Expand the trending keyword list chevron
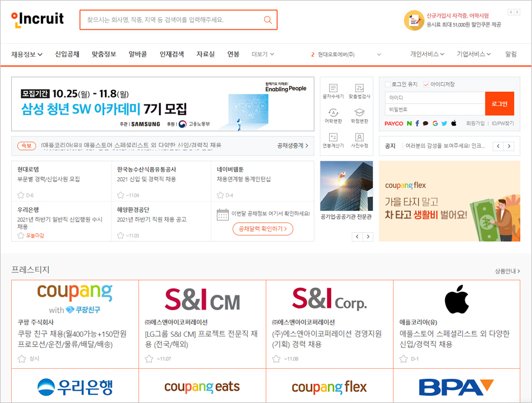The height and width of the screenshot is (403, 532). click(379, 54)
